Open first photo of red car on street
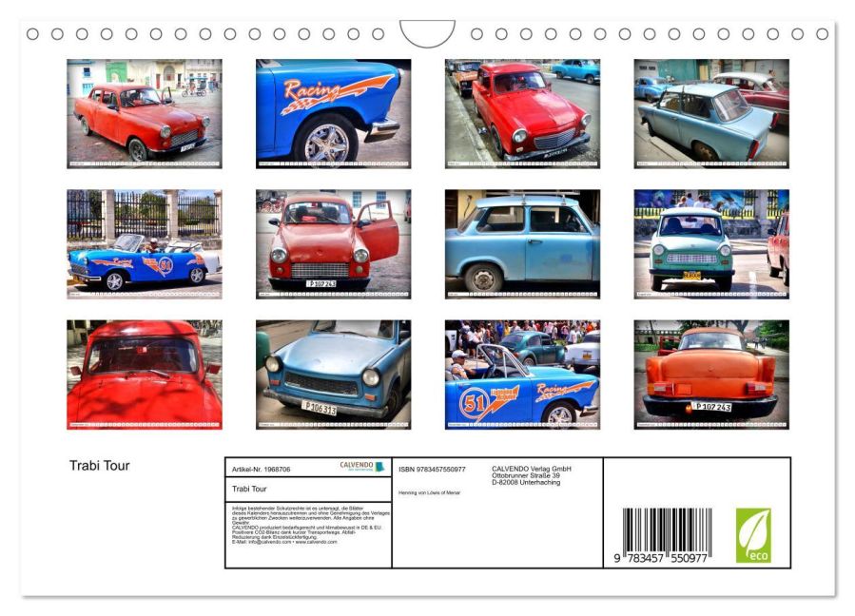The width and height of the screenshot is (855, 616). 144,114
